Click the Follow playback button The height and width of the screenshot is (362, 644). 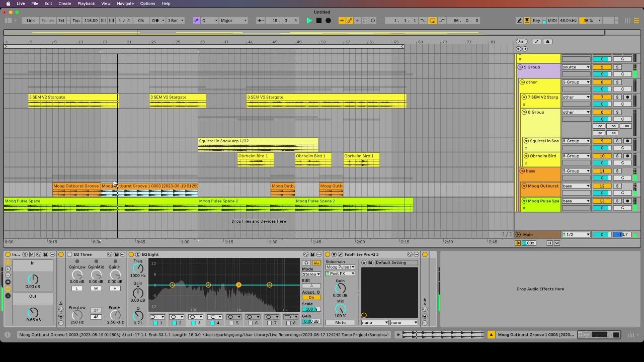(48, 21)
